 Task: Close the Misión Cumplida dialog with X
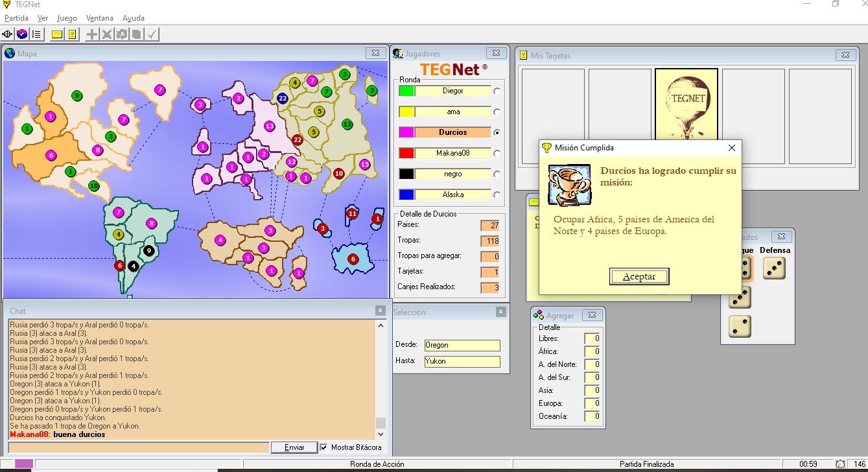[731, 148]
